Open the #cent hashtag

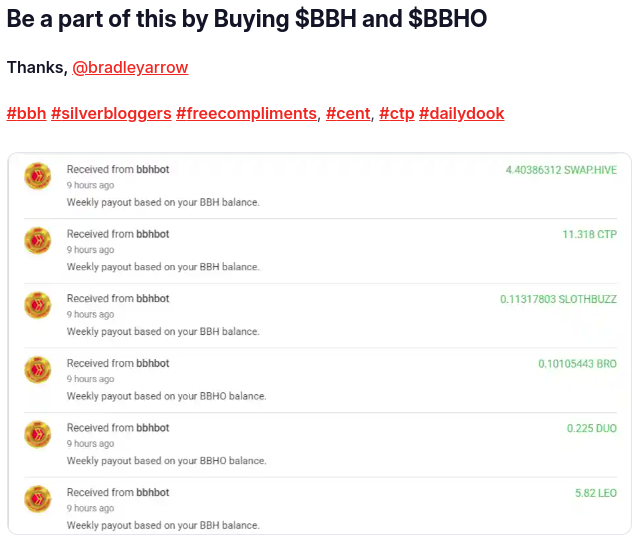[x=348, y=113]
